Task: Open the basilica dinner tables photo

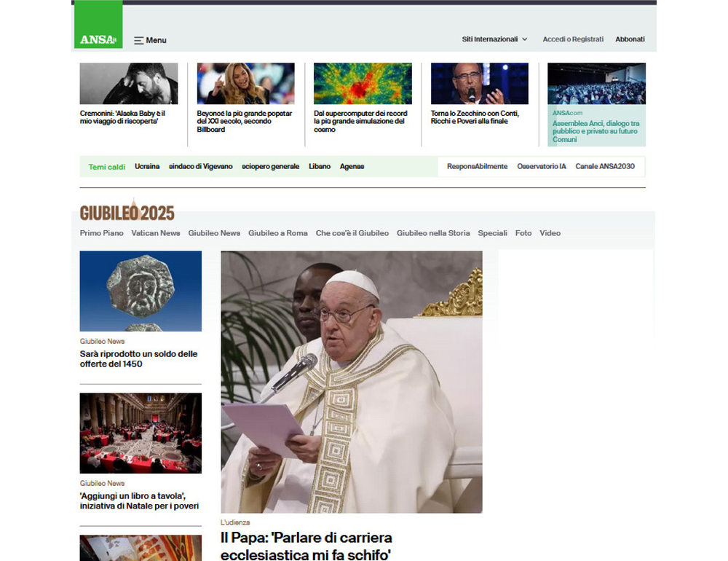Action: [x=141, y=433]
